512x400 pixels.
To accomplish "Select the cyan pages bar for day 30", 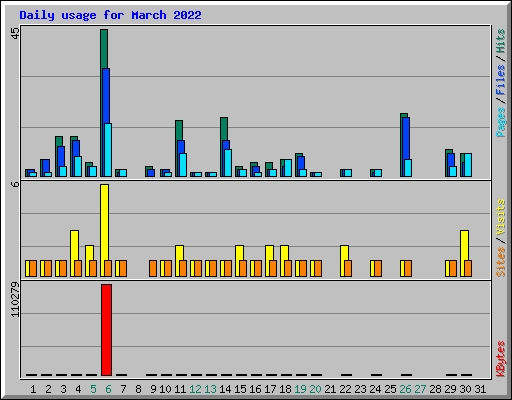I will (468, 165).
